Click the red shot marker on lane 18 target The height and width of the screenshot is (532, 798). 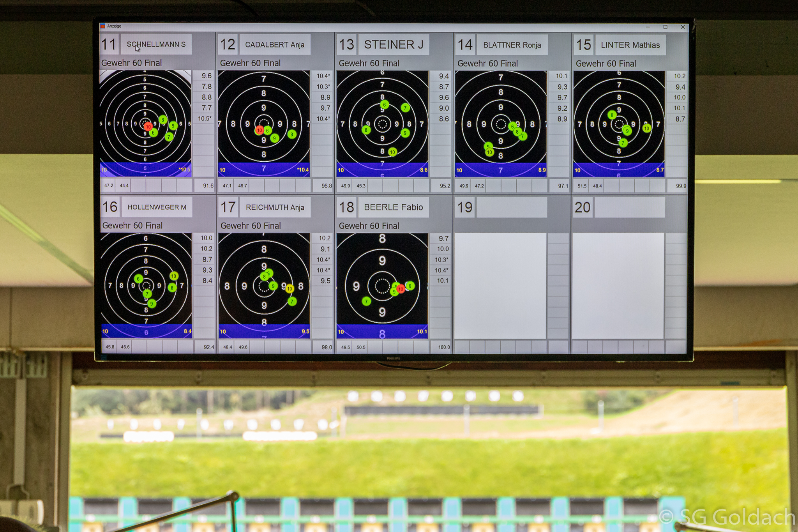[x=401, y=289]
